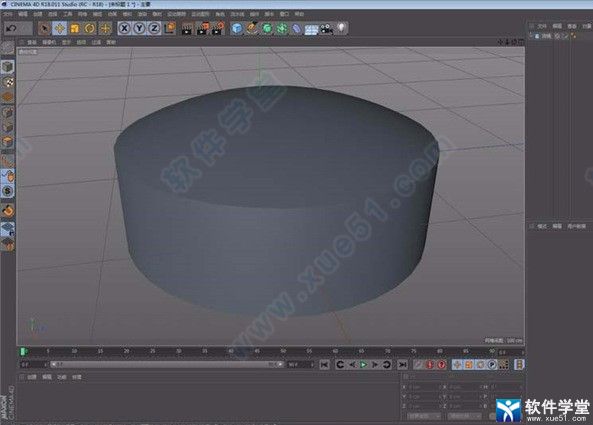The height and width of the screenshot is (425, 593).
Task: Go to start of timeline
Action: click(324, 365)
